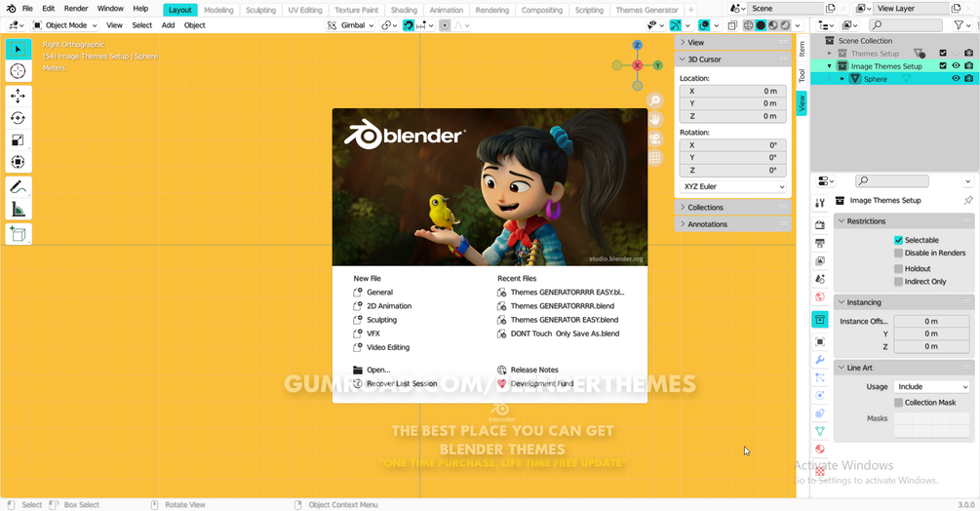Expand the Annotations panel
Image resolution: width=980 pixels, height=511 pixels.
(733, 224)
